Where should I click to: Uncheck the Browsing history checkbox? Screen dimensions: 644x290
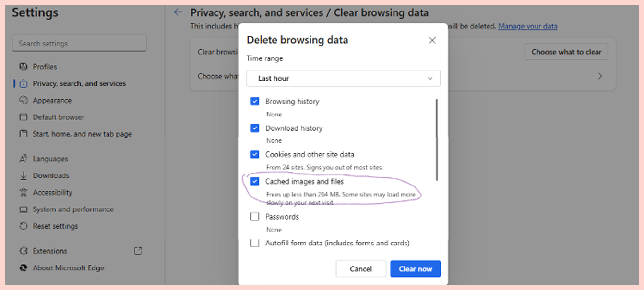pyautogui.click(x=255, y=102)
